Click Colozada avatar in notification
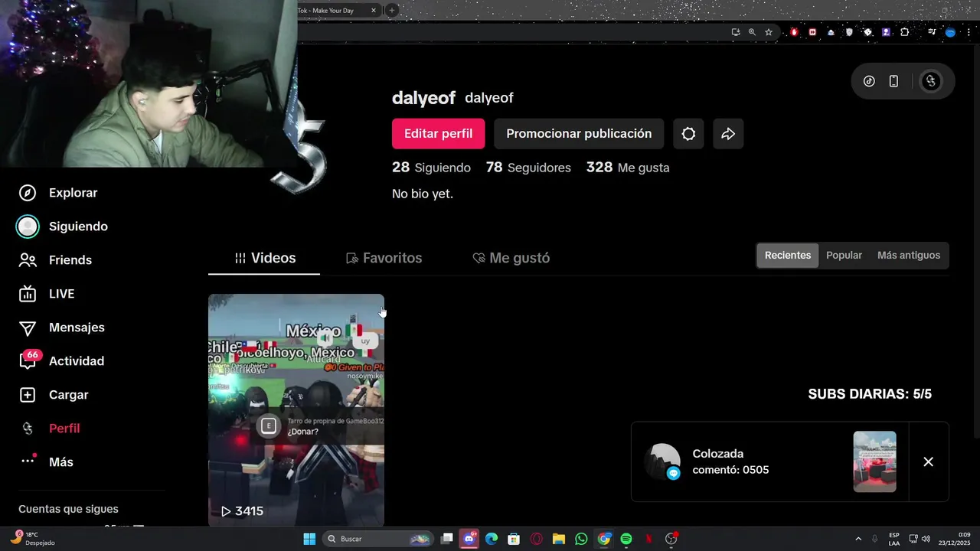This screenshot has height=551, width=980. (x=662, y=461)
